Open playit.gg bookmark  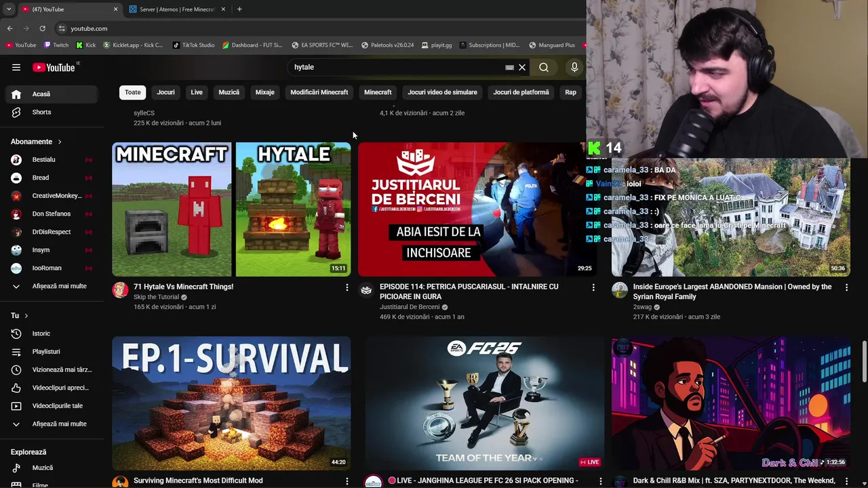436,45
